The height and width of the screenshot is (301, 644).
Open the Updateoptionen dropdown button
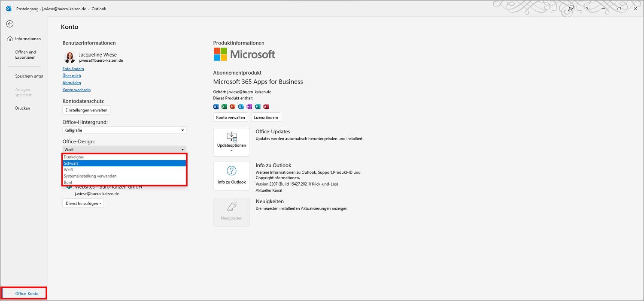(x=231, y=142)
